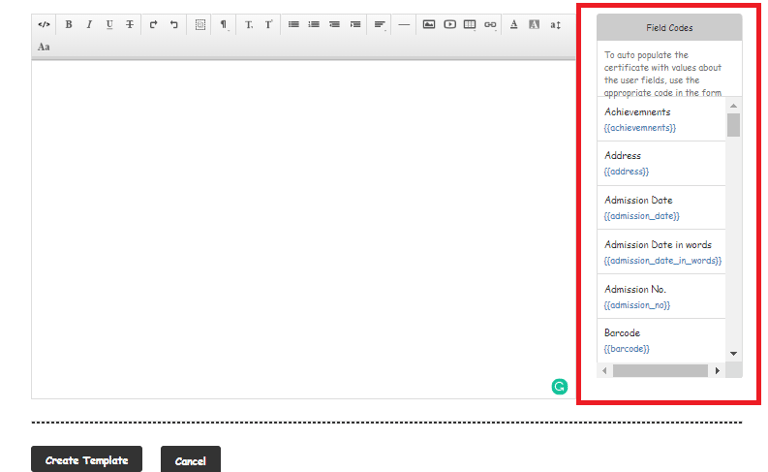Select the {{achievemnents}} field code

(x=640, y=128)
